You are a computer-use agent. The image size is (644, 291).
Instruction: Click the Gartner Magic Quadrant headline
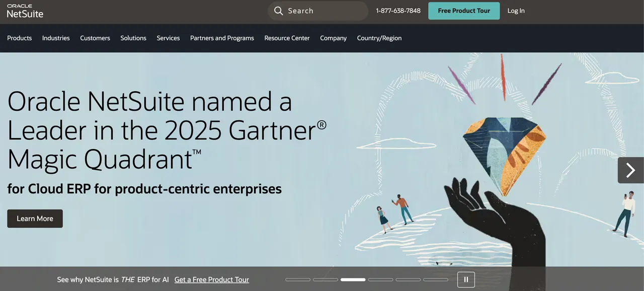point(167,131)
